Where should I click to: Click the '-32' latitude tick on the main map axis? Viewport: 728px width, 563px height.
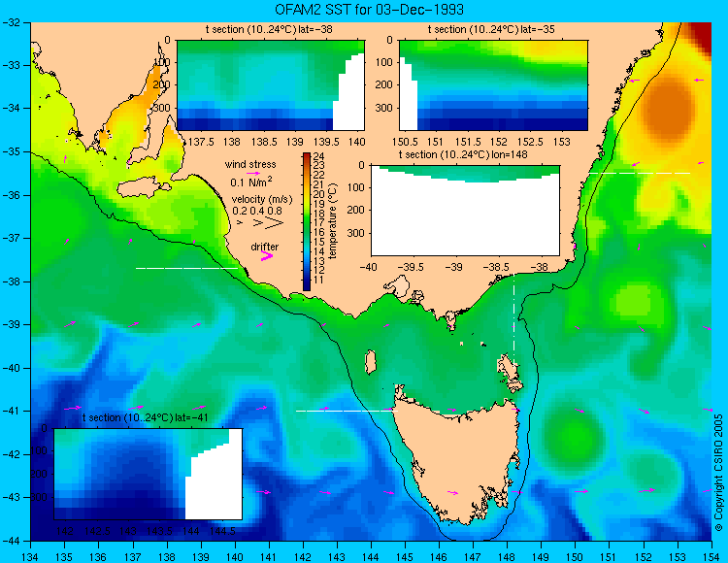coord(11,22)
